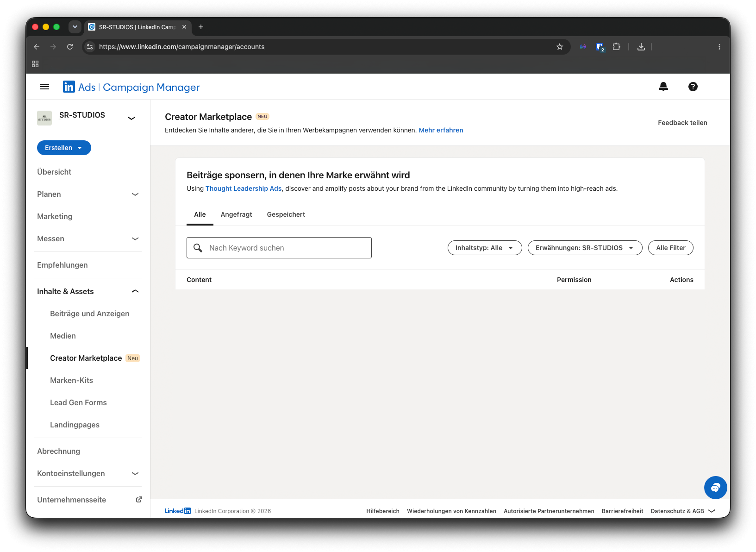Open Hilfebereich footer link
This screenshot has width=756, height=552.
pyautogui.click(x=383, y=511)
